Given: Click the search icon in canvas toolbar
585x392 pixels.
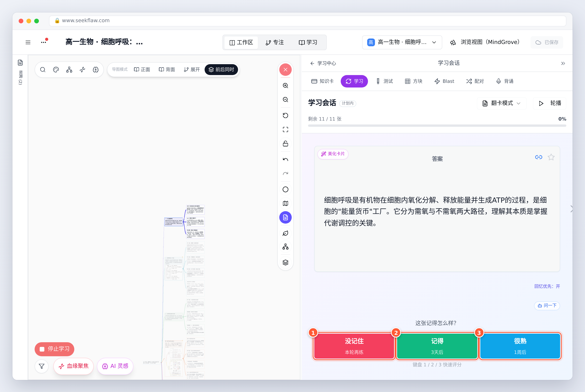Looking at the screenshot, I should 43,69.
